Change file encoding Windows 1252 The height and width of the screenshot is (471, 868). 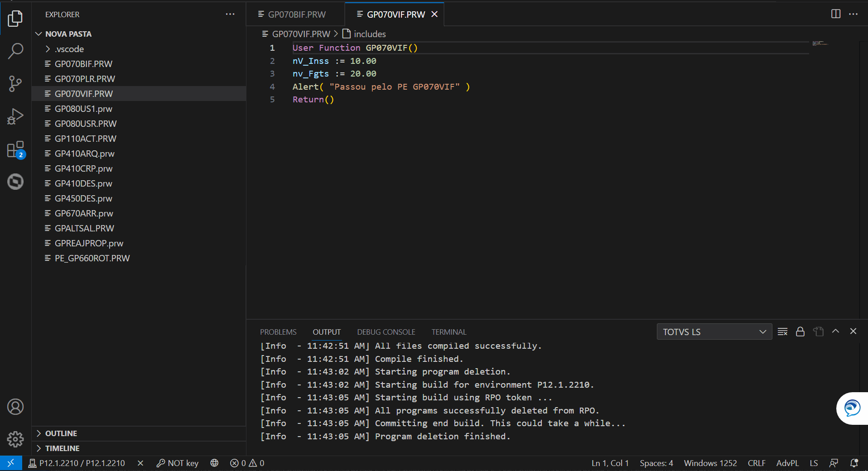(710, 463)
